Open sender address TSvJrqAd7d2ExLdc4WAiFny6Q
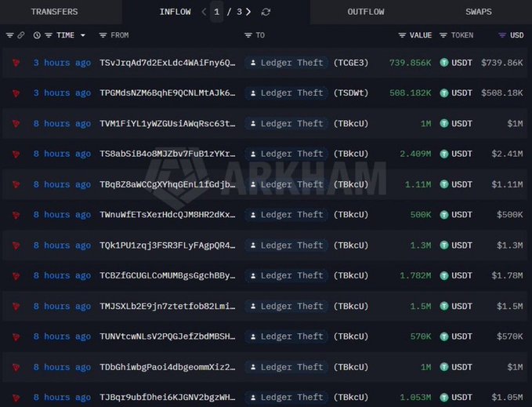532x407 pixels. pyautogui.click(x=167, y=63)
